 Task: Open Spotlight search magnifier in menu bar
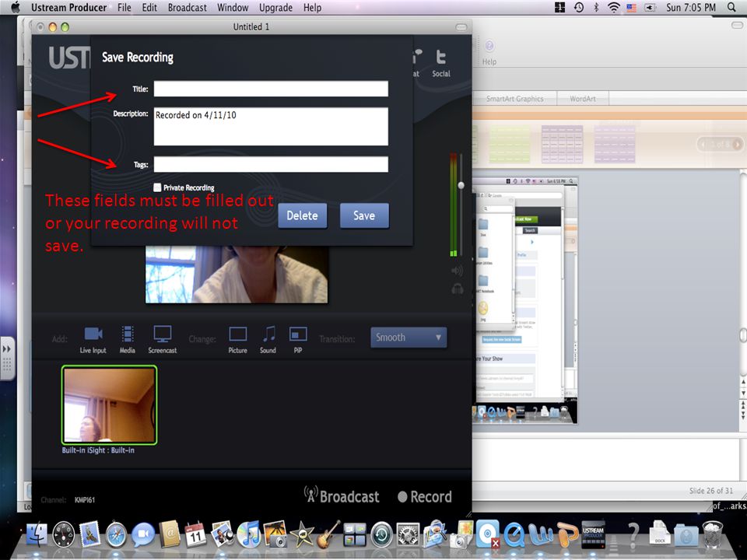click(731, 7)
